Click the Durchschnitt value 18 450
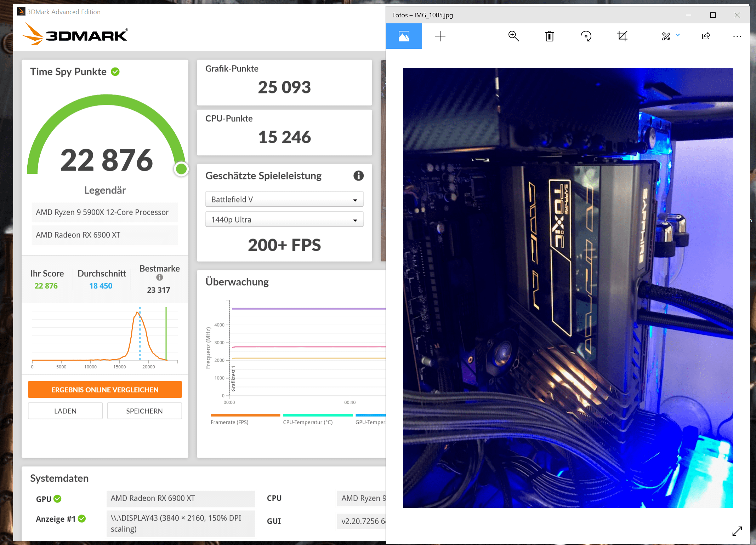Screen dimensions: 756x545 (x=101, y=286)
